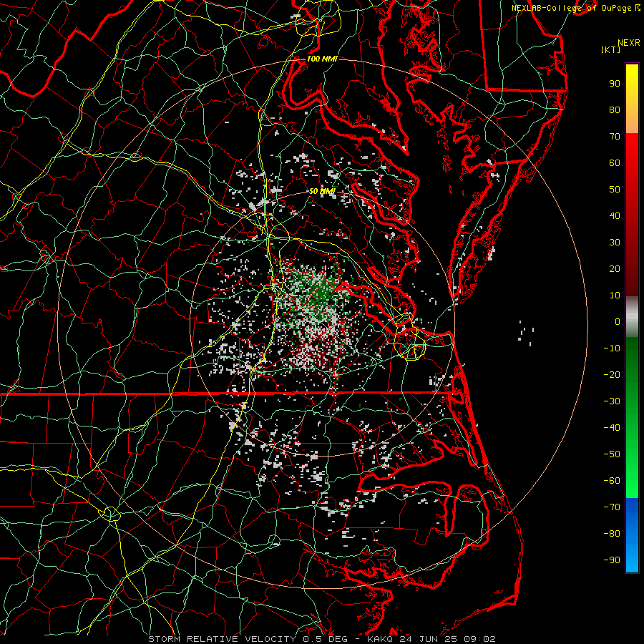The width and height of the screenshot is (644, 644).
Task: Click the 80 value on velocity scale
Action: tap(615, 110)
